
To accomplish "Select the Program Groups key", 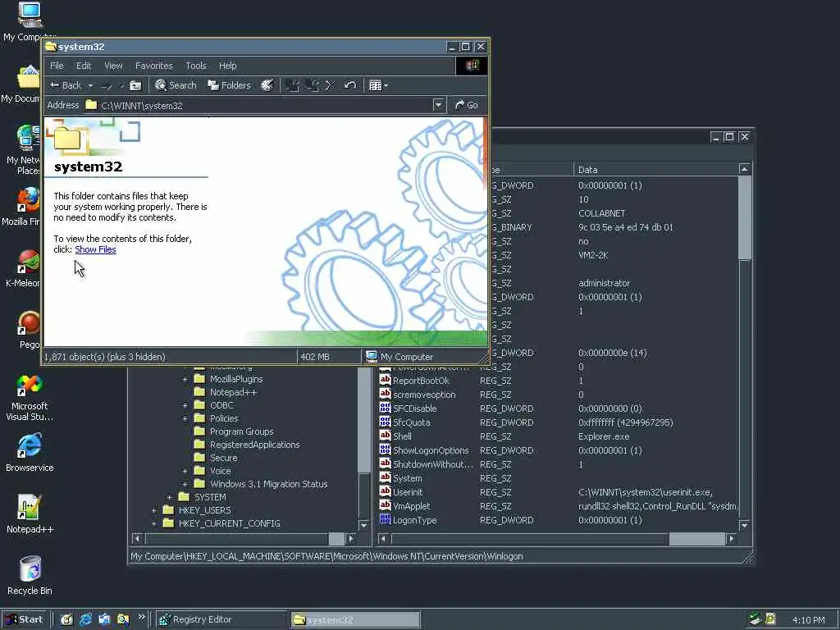I will (x=242, y=431).
